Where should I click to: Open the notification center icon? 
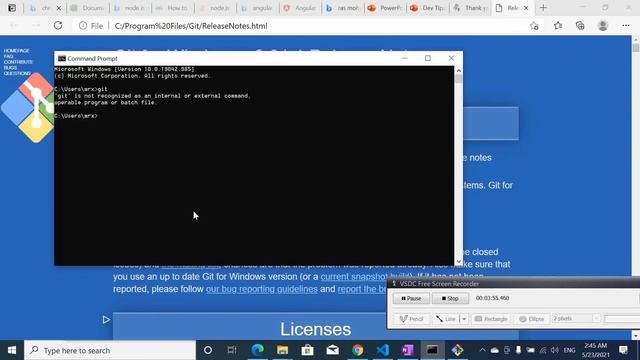[x=623, y=350]
